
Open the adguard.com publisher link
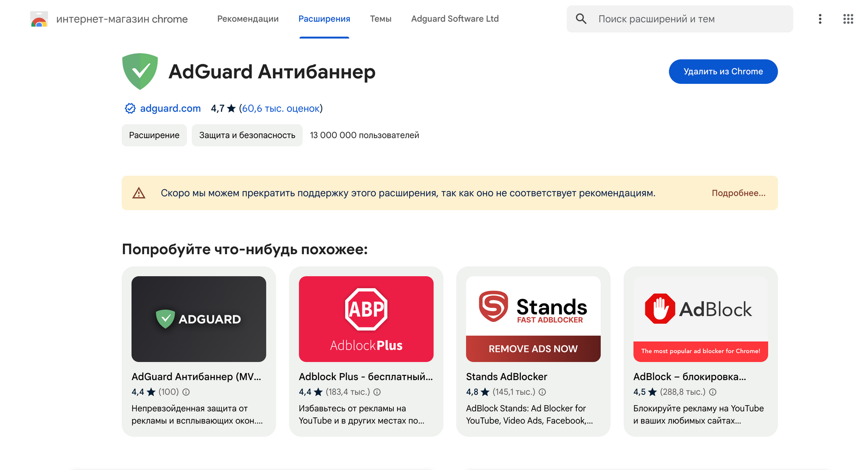[170, 108]
